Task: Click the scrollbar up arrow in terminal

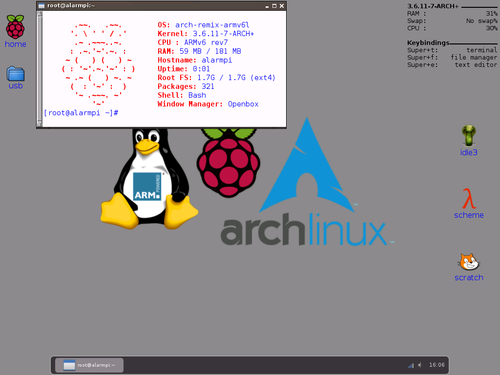Action: coord(40,14)
